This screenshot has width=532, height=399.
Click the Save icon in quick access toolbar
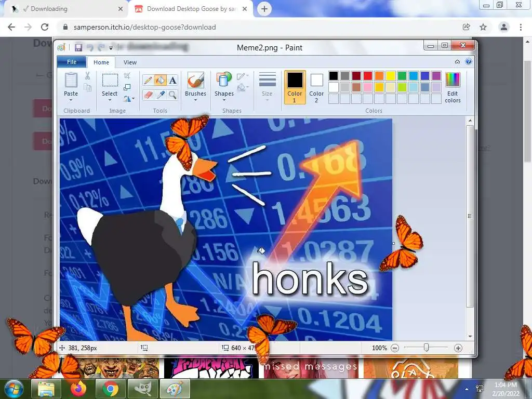click(78, 47)
